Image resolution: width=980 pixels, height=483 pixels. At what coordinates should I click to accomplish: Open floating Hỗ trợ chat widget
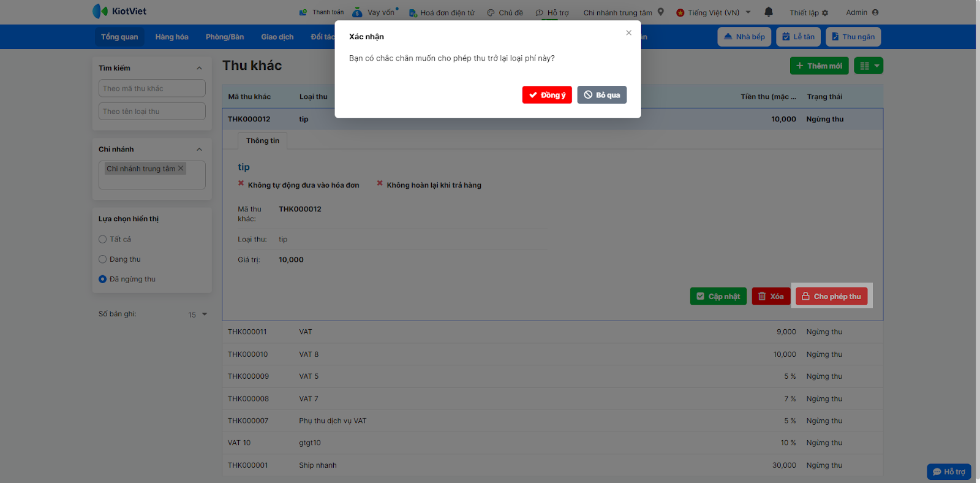pos(949,471)
